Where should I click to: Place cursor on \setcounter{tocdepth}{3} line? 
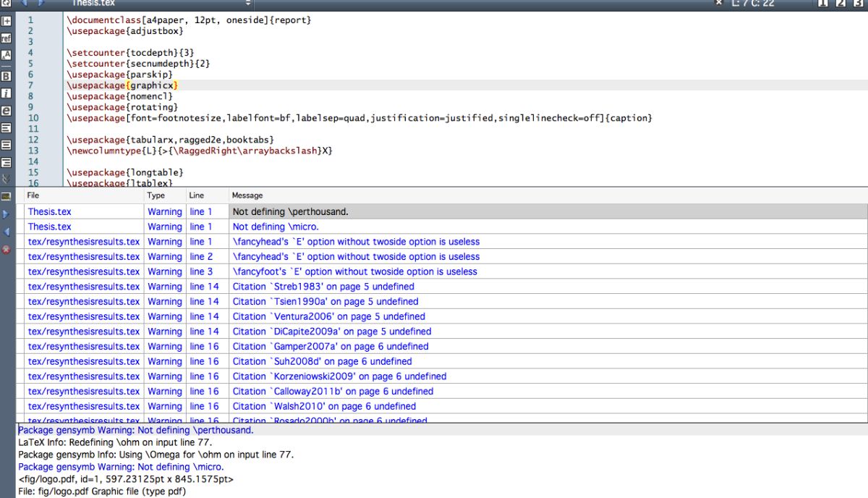tap(130, 53)
